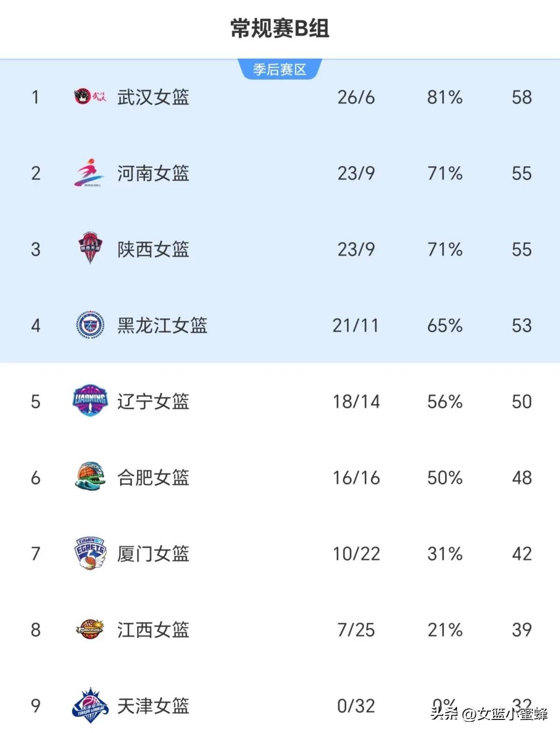The width and height of the screenshot is (560, 733).
Task: Click the rank 2 number for 河南女篮
Action: pos(35,173)
